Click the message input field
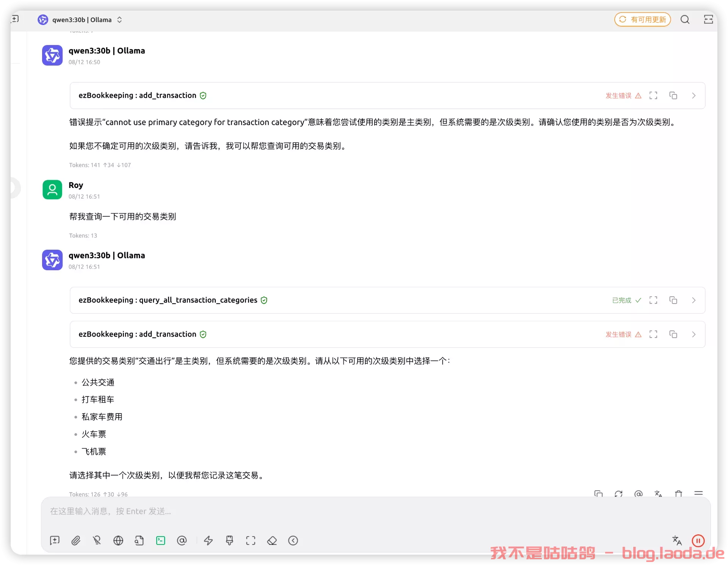Screen dimensions: 728x565 375,512
